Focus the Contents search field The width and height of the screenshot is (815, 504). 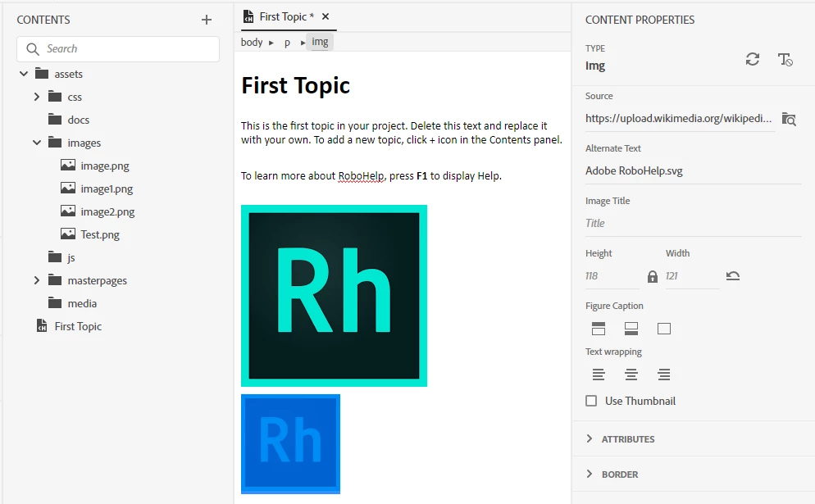tap(118, 49)
